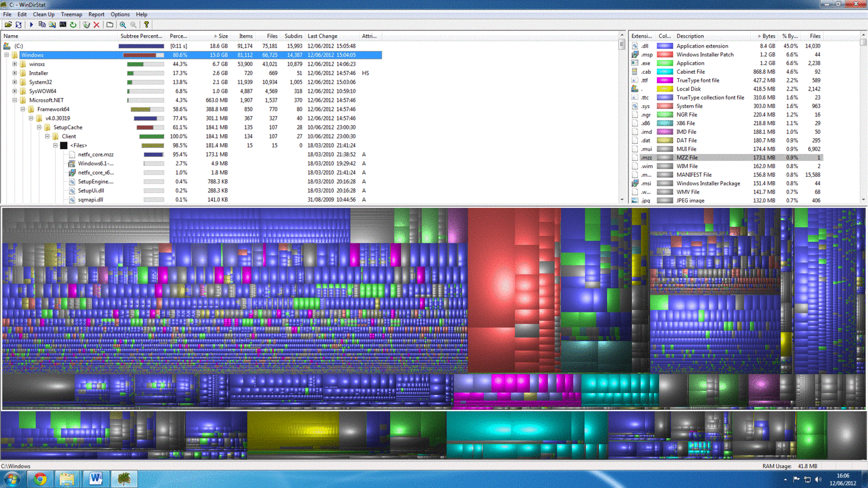Click the Delete to Recycle Bin icon

86,24
